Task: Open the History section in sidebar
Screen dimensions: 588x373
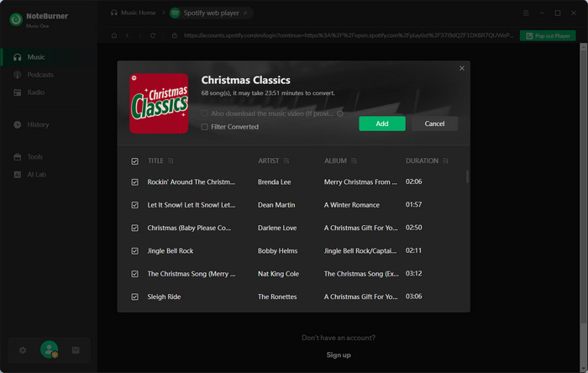Action: pyautogui.click(x=49, y=124)
